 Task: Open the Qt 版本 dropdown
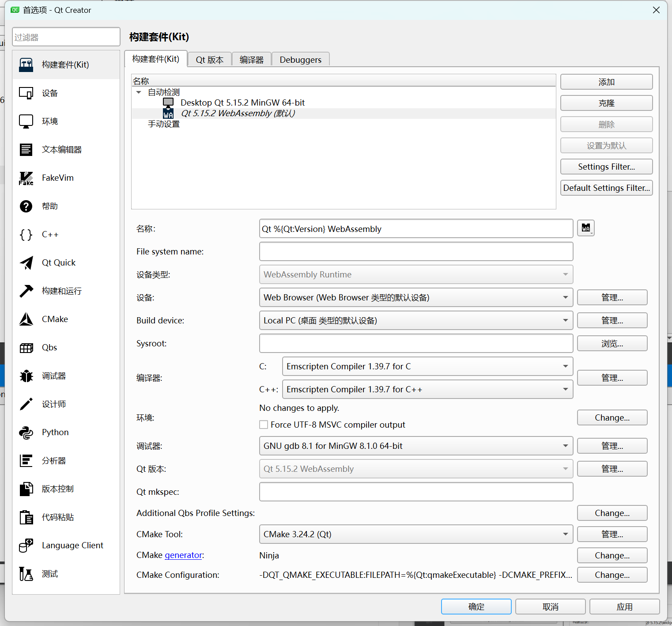pos(416,469)
